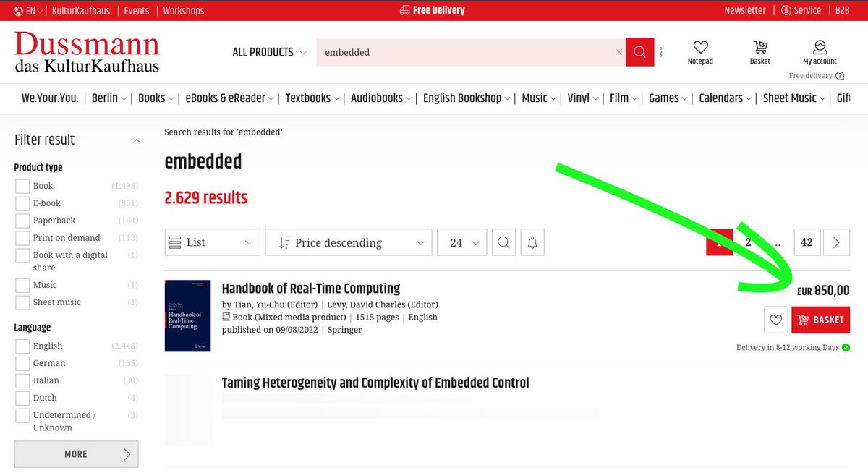Go to next results page arrow
The height and width of the screenshot is (473, 868).
click(836, 242)
